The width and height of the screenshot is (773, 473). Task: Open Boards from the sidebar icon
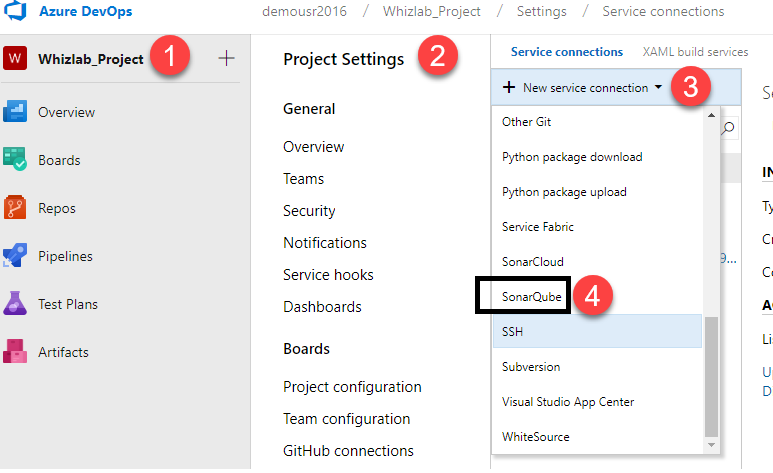15,160
